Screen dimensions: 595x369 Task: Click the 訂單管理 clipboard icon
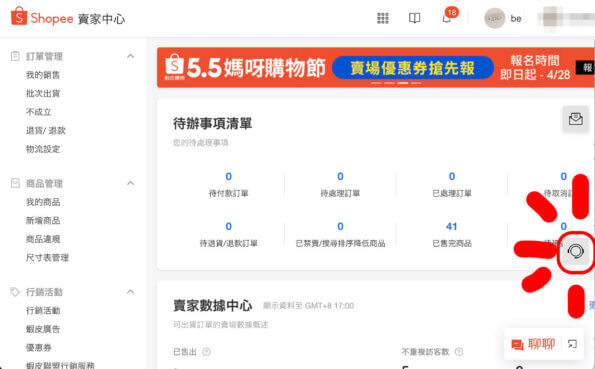(x=15, y=56)
